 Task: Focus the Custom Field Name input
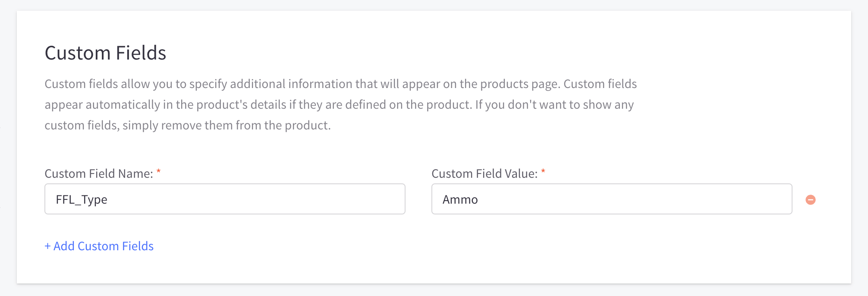coord(224,199)
